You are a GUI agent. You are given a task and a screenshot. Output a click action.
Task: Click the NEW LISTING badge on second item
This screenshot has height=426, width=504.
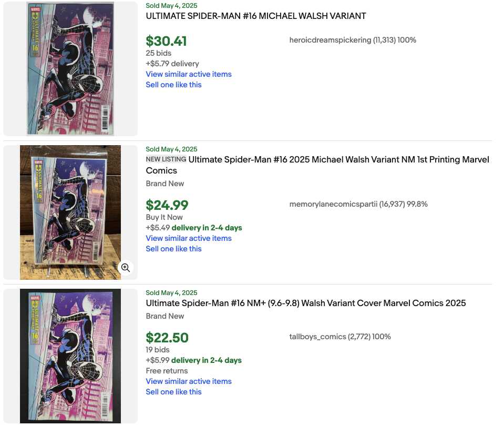166,159
